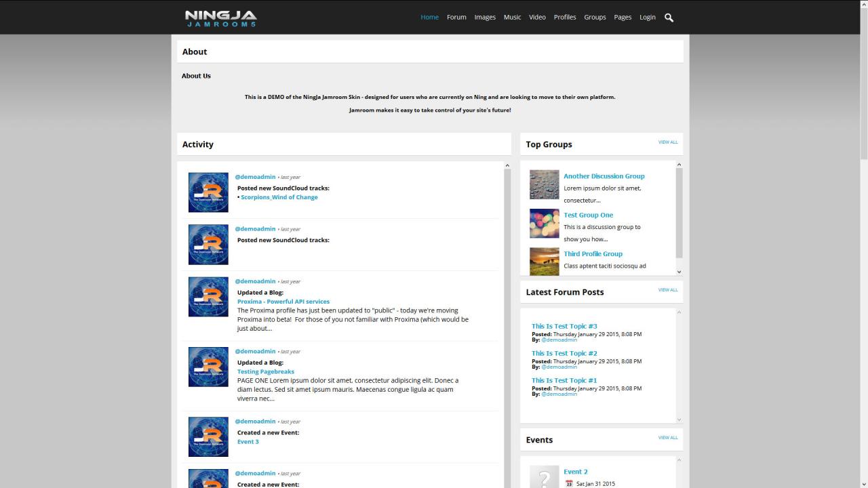Click Top Groups scroll-up arrow
This screenshot has width=868, height=488.
(x=679, y=165)
